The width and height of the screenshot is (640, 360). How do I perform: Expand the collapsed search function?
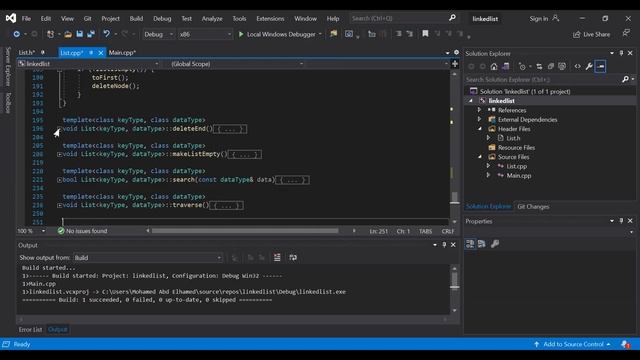click(x=60, y=180)
